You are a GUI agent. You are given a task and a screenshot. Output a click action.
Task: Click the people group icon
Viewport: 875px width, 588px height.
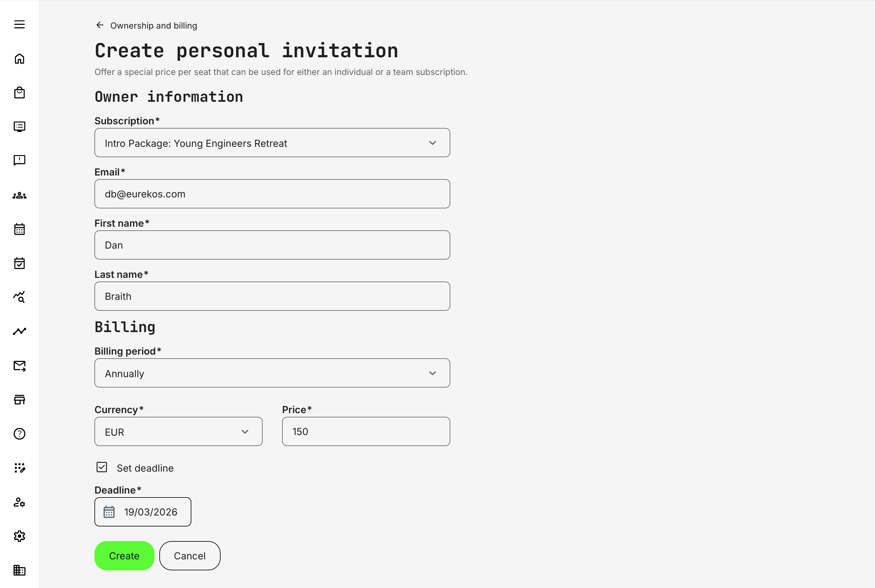click(19, 195)
